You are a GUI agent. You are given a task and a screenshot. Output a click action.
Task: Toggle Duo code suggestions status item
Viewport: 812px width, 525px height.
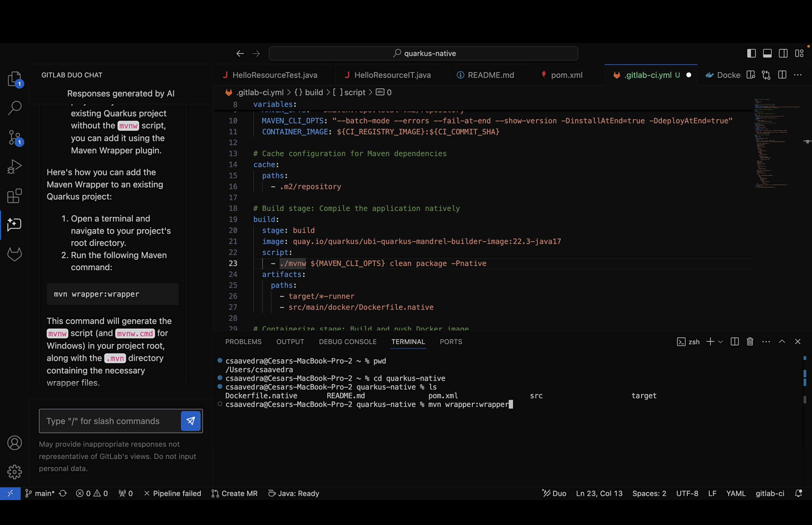(554, 493)
